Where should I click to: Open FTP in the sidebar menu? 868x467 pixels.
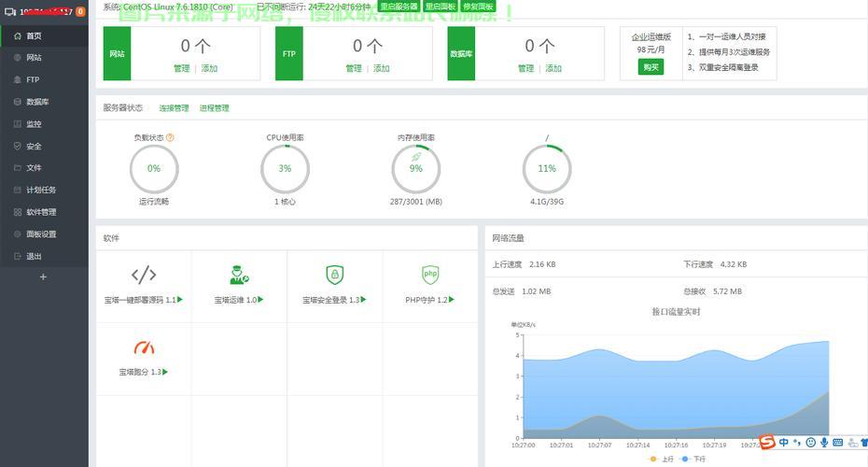[x=44, y=79]
